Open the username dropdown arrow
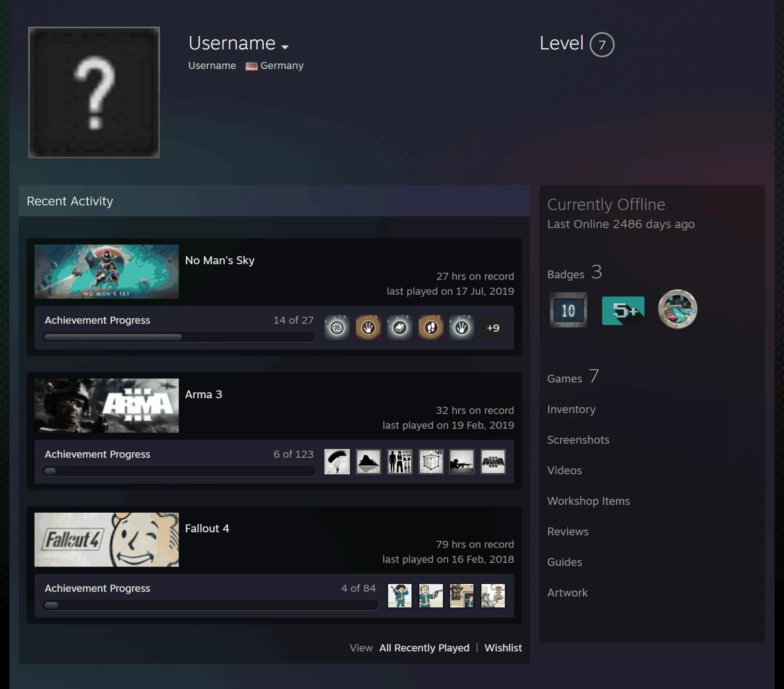The width and height of the screenshot is (784, 689). (x=285, y=47)
